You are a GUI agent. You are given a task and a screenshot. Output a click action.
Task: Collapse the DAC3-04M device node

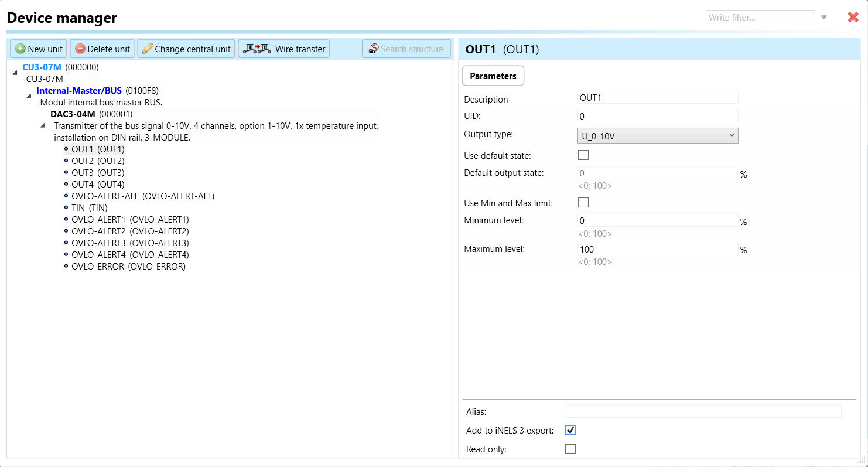pyautogui.click(x=43, y=125)
